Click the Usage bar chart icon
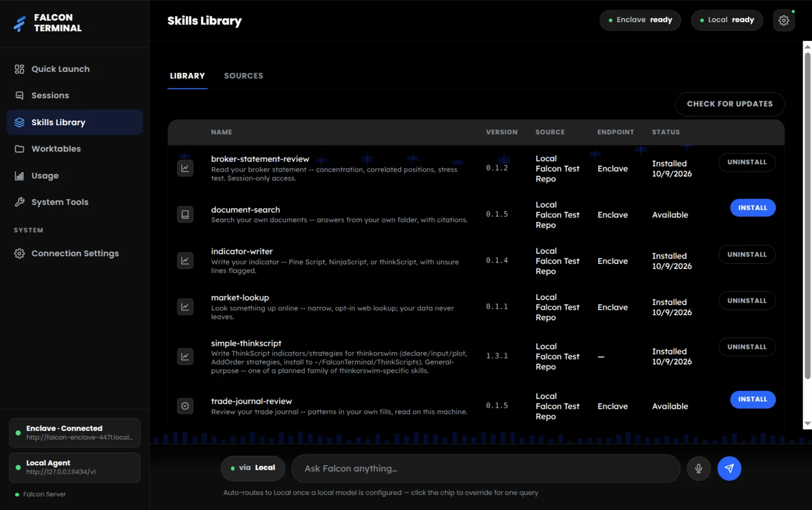The image size is (812, 510). [19, 176]
